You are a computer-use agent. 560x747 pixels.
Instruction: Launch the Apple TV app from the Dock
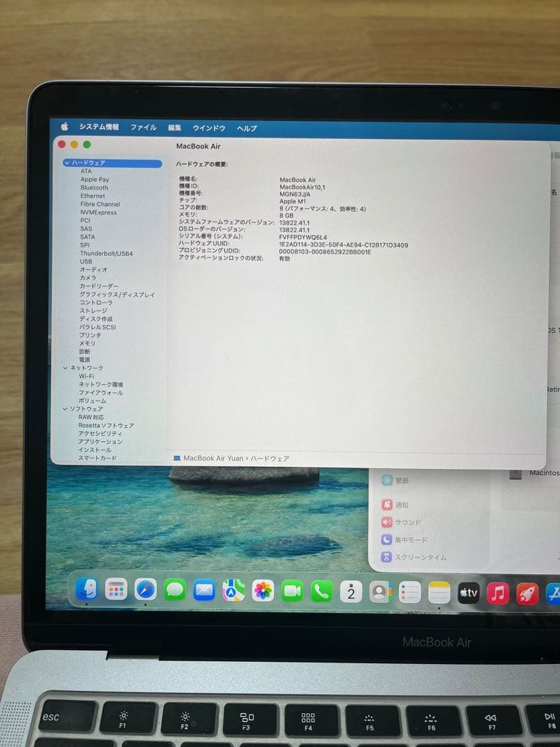click(469, 593)
